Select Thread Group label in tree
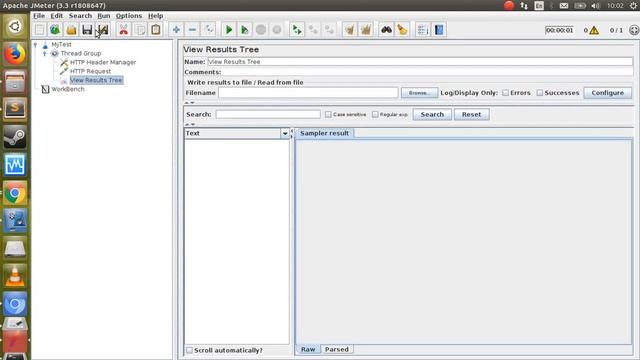The height and width of the screenshot is (360, 640). 81,53
